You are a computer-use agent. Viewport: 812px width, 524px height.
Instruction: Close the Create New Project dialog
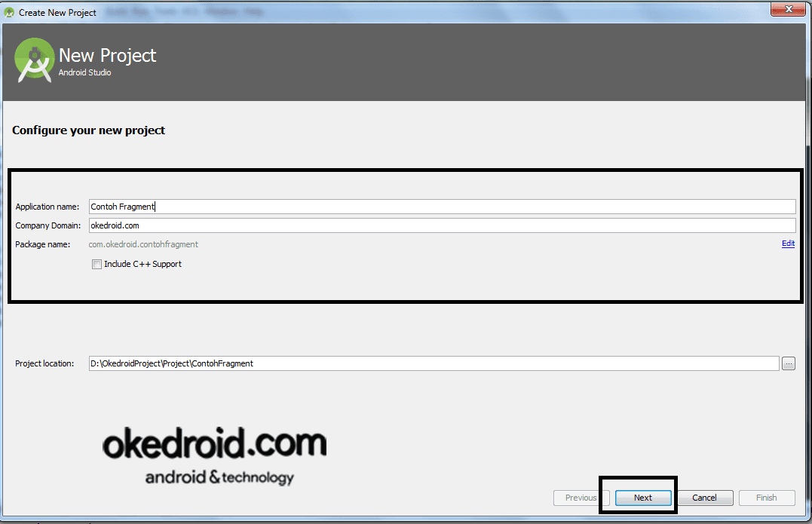(788, 9)
